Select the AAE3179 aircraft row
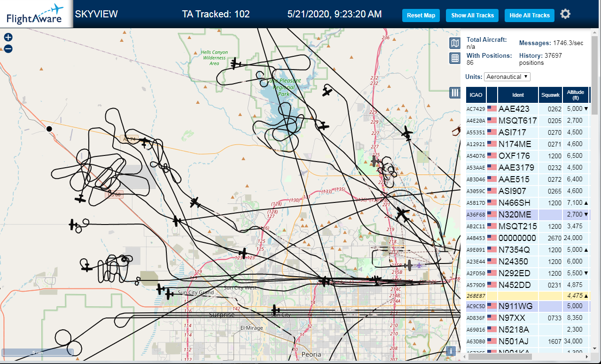This screenshot has width=601, height=364. click(x=528, y=168)
